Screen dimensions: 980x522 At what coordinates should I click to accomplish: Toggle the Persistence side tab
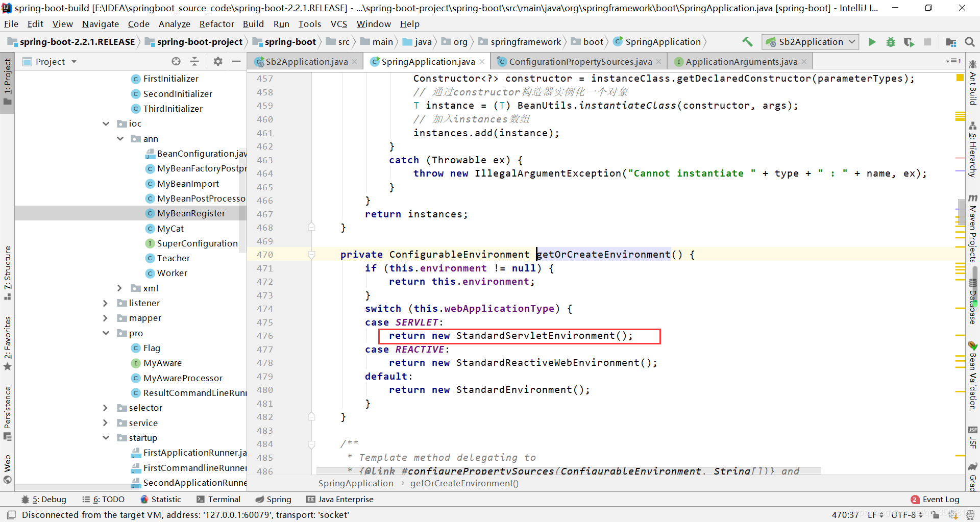click(7, 413)
